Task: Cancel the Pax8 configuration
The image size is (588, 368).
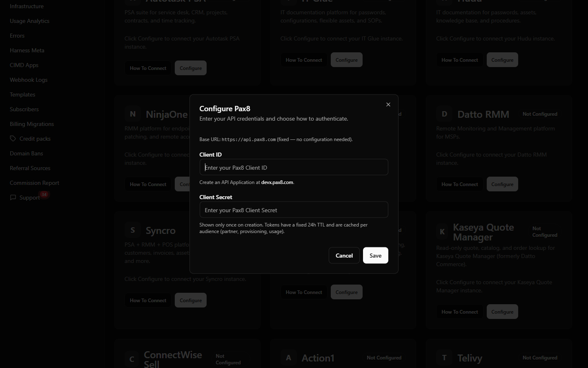Action: 344,256
